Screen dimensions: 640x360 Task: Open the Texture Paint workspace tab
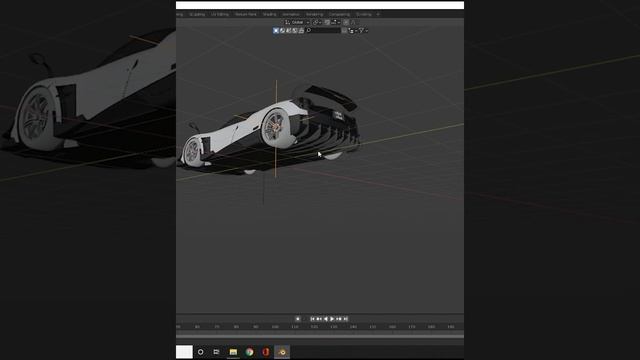pos(246,14)
